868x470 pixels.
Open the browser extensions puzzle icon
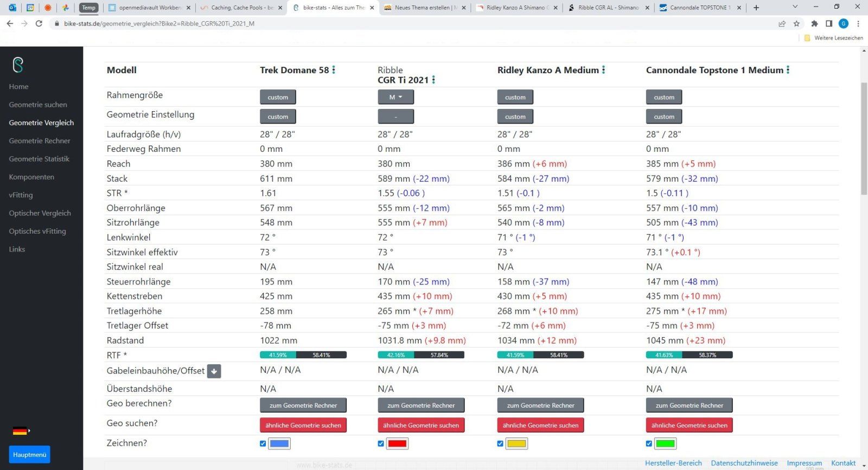(814, 23)
